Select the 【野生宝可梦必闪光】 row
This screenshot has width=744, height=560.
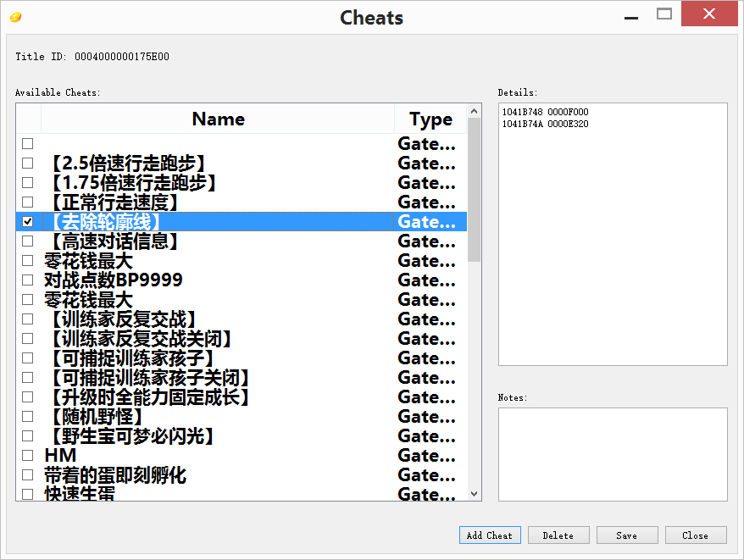click(x=241, y=435)
